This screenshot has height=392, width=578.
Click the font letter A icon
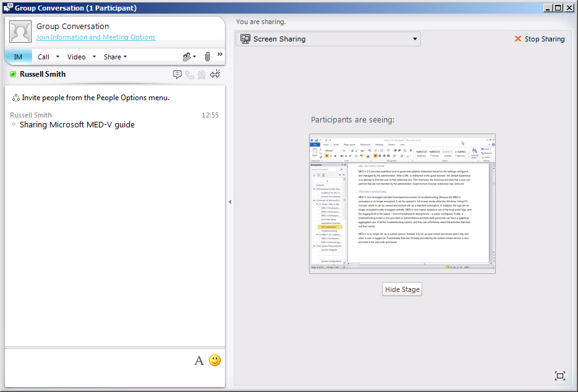[x=199, y=360]
